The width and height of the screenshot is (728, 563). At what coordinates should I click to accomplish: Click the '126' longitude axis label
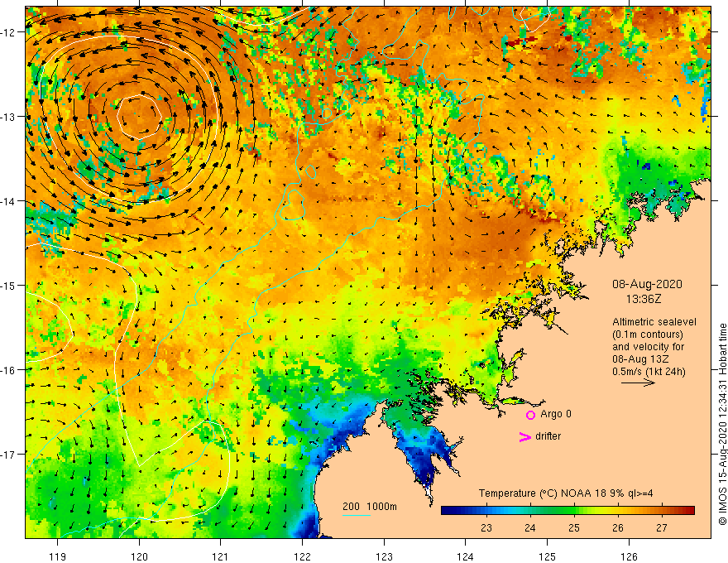pos(629,556)
